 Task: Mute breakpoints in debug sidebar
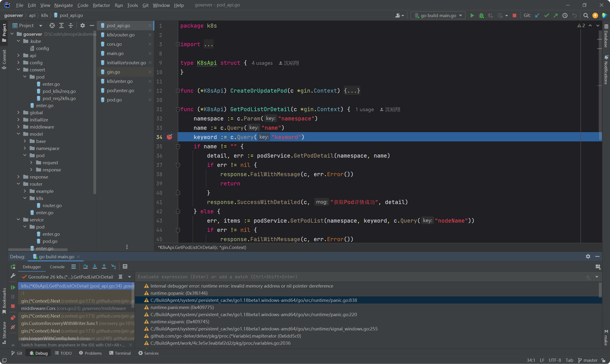(13, 327)
